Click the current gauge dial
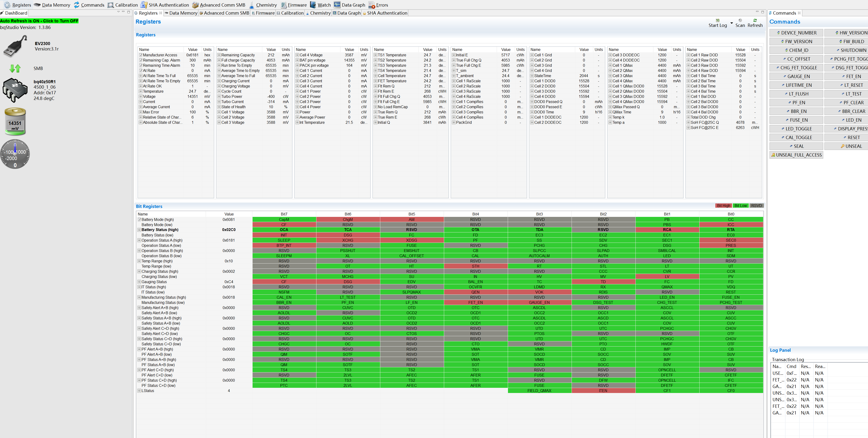Viewport: 868px width, 438px height. tap(15, 154)
